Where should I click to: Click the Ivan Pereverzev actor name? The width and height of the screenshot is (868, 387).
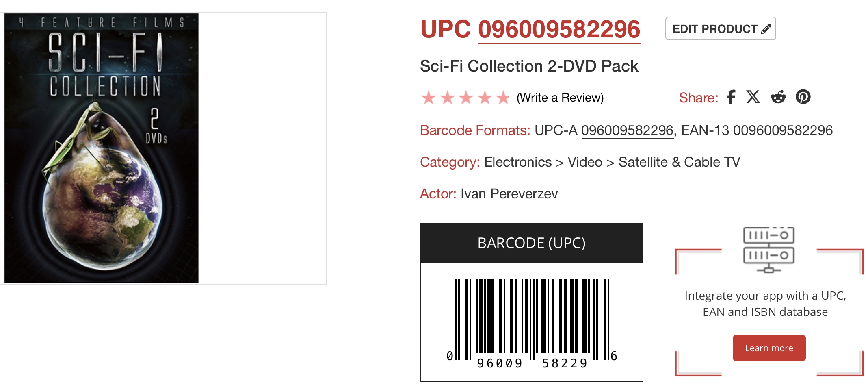pos(509,194)
